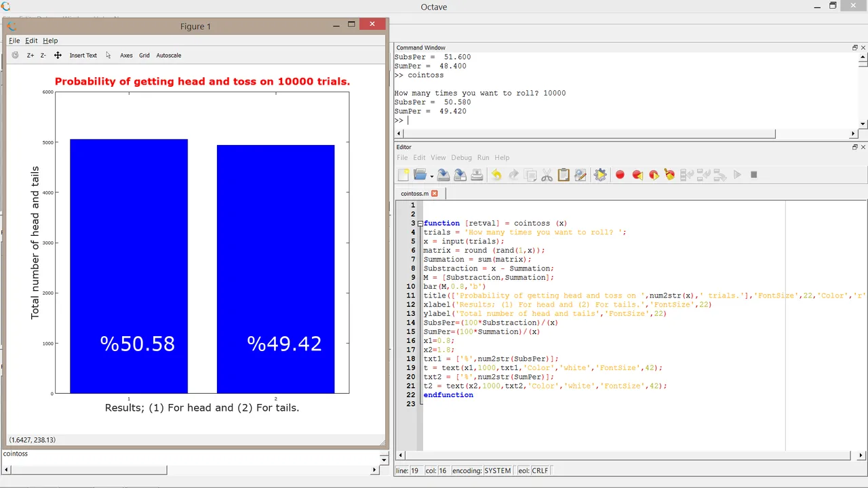
Task: Close the cointoss.m tab
Action: pyautogui.click(x=435, y=193)
